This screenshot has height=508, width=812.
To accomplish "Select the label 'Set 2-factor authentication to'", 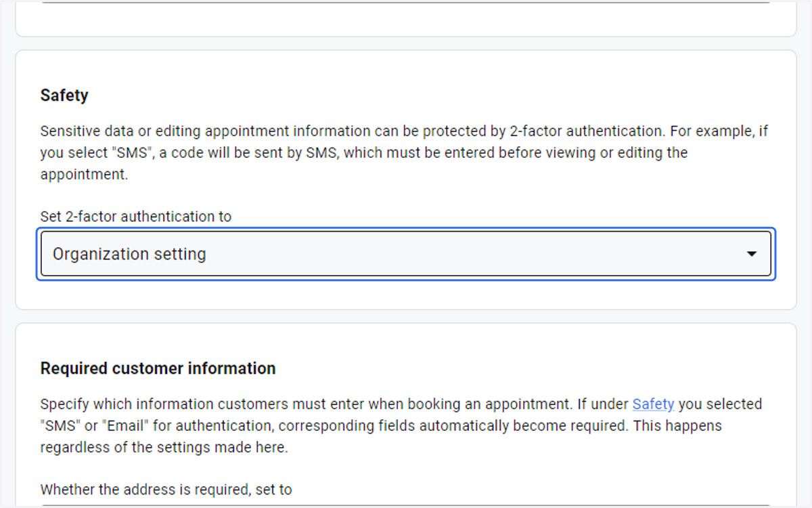I will (136, 217).
